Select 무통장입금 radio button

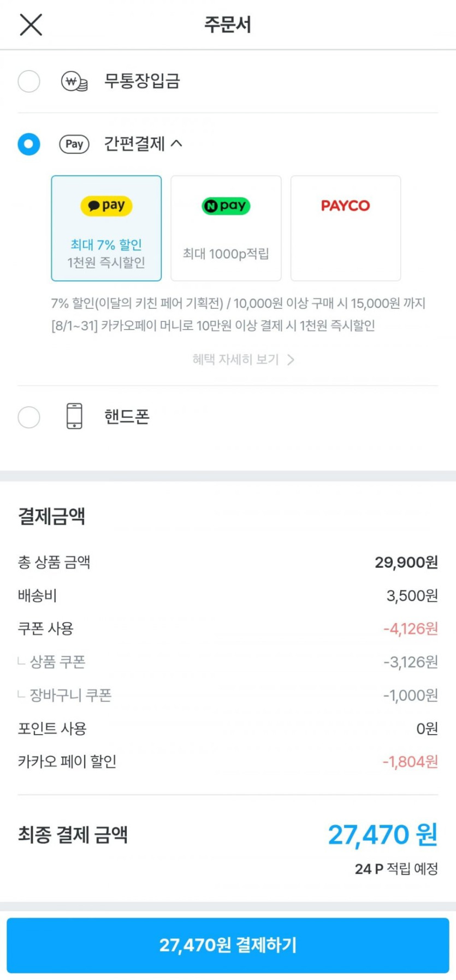[x=29, y=81]
